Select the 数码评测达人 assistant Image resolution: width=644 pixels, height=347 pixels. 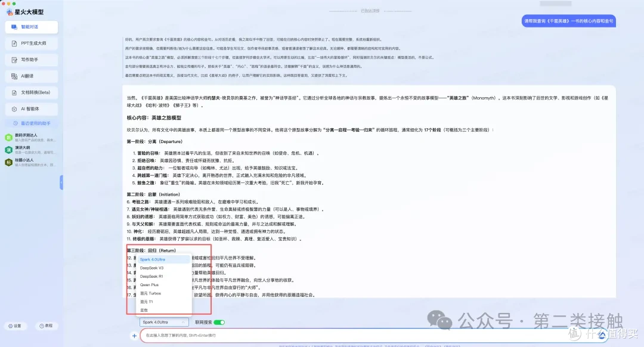31,138
